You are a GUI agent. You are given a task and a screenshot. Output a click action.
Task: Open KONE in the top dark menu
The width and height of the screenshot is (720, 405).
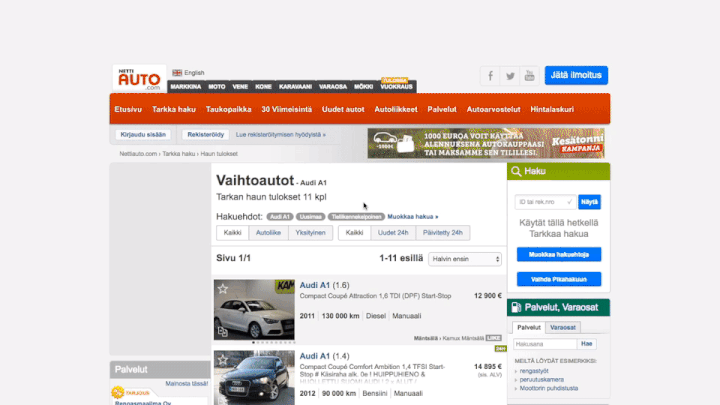(263, 86)
